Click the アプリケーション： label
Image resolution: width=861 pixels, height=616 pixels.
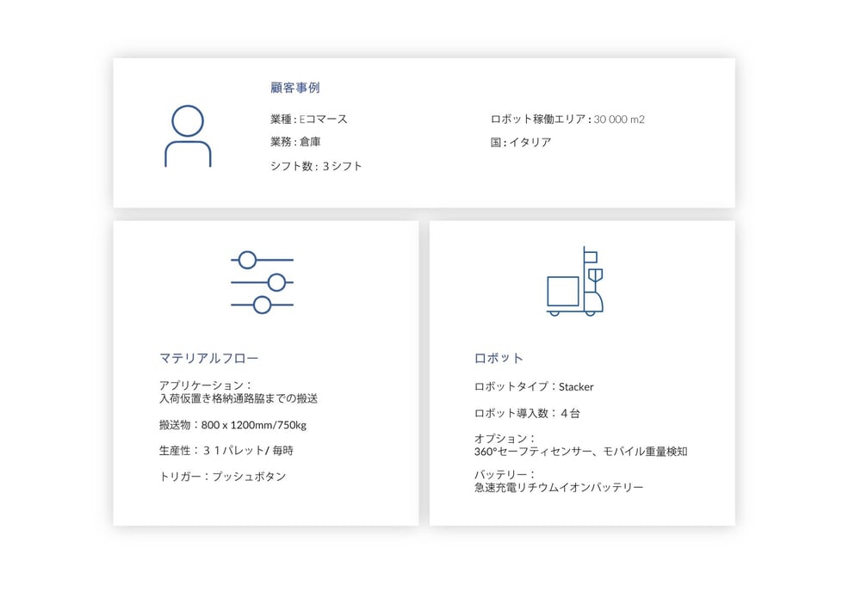pyautogui.click(x=206, y=385)
